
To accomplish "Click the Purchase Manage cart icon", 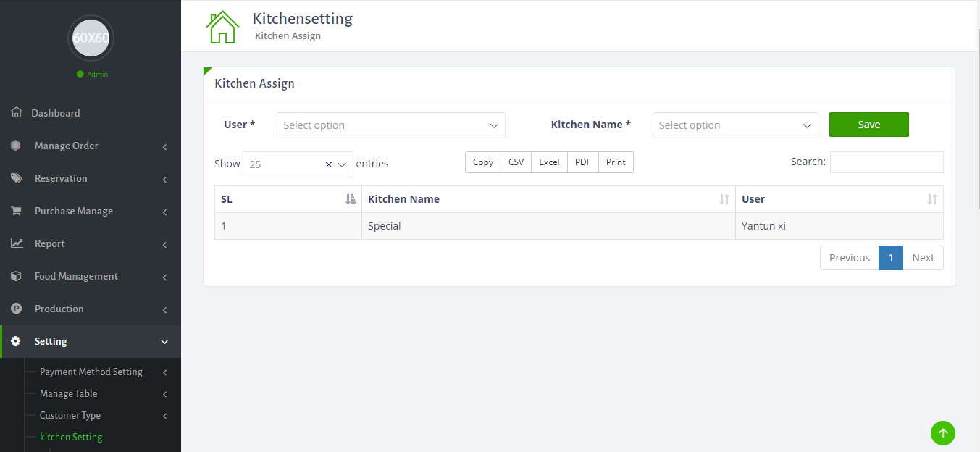I will tap(17, 211).
